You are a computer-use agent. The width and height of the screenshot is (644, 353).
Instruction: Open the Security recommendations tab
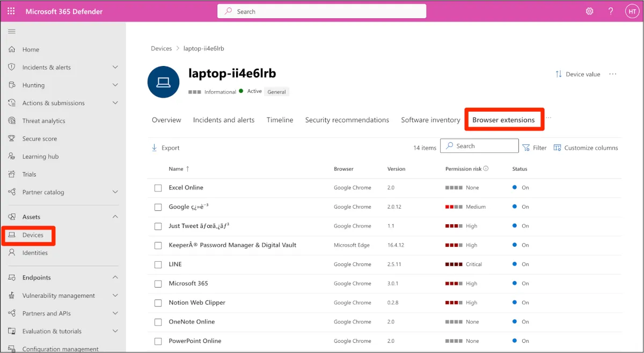click(x=347, y=120)
